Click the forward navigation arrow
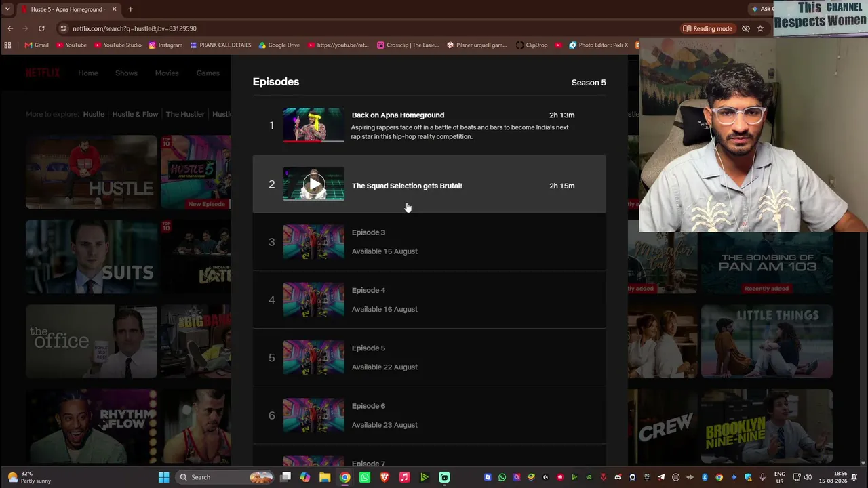 tap(26, 28)
